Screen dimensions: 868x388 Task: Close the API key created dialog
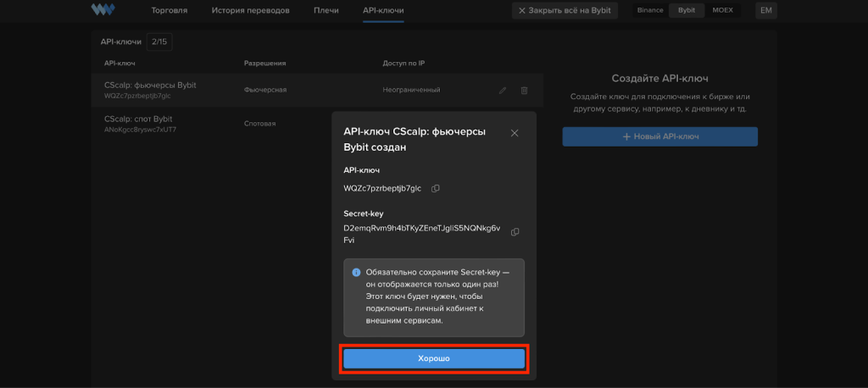tap(515, 133)
